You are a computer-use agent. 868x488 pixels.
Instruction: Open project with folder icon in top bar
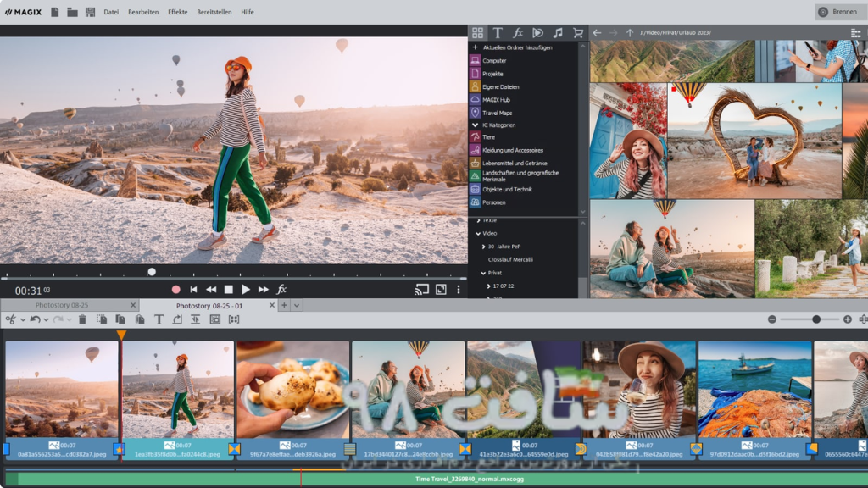[x=72, y=12]
